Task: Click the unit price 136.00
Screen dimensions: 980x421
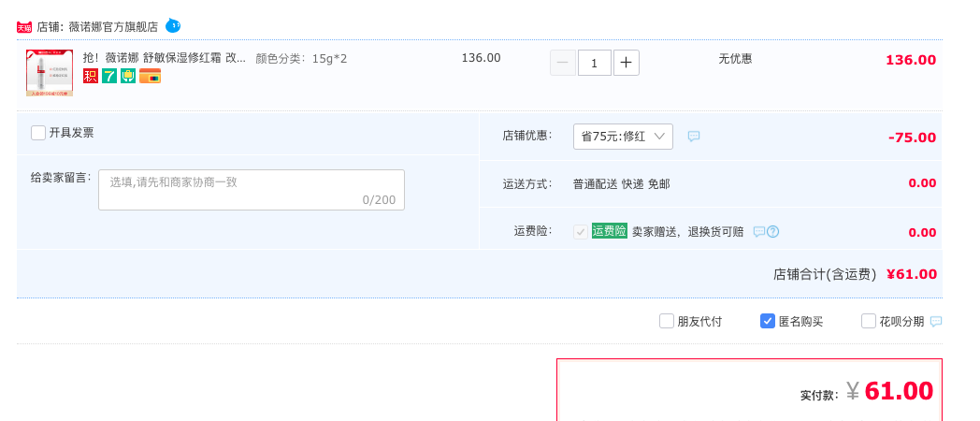Action: pos(482,58)
